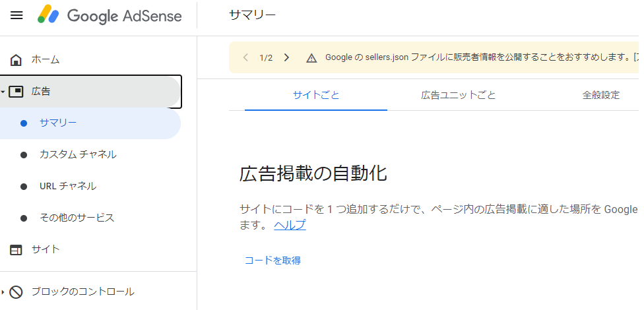The height and width of the screenshot is (310, 644).
Task: Advance to next notification with right chevron
Action: point(286,57)
